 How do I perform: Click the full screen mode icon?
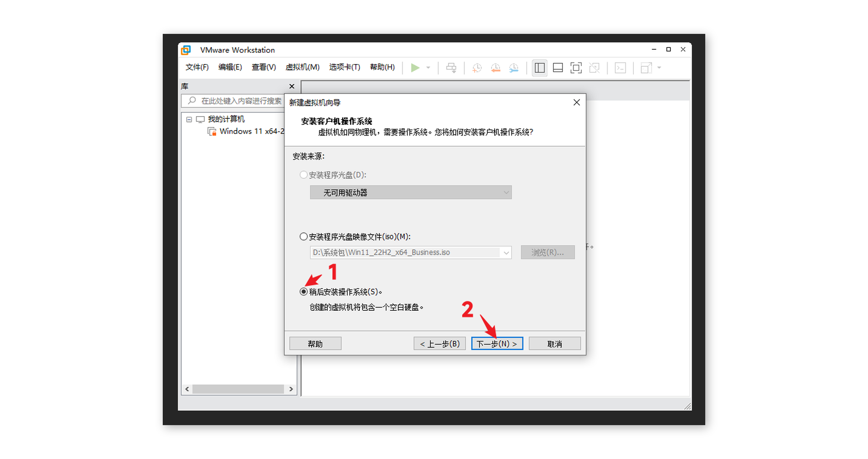click(576, 68)
